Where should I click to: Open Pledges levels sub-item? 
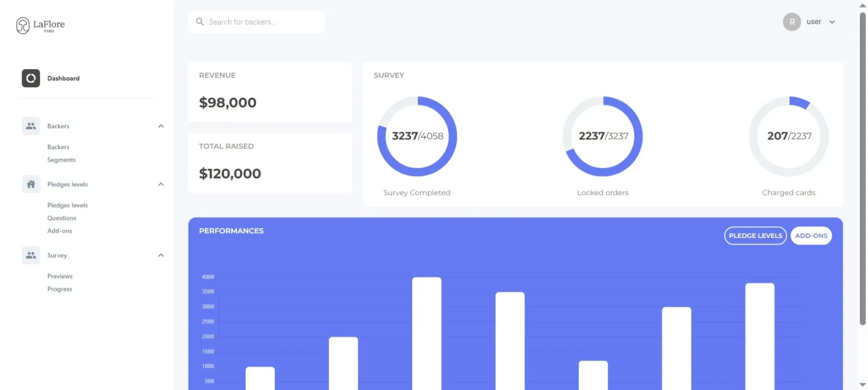[x=68, y=205]
